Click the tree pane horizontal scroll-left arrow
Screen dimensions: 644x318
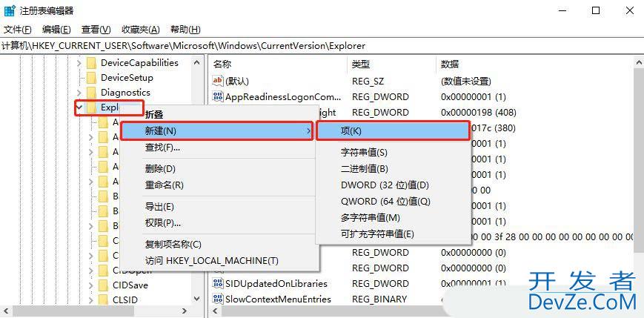[7, 311]
